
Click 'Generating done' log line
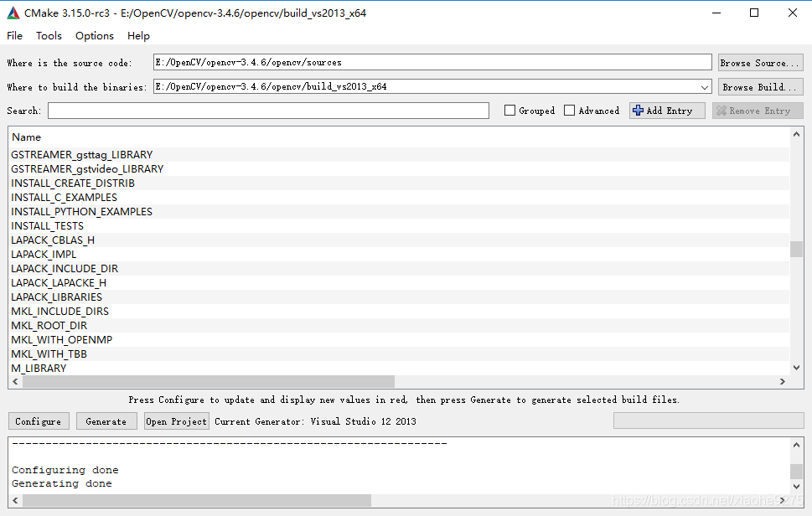[62, 483]
